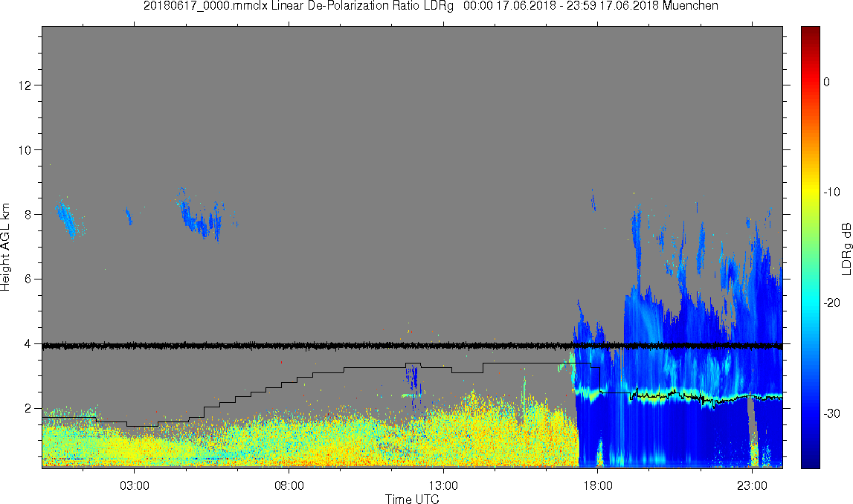Click the '08:00' time tick label
This screenshot has width=853, height=504.
tap(289, 485)
